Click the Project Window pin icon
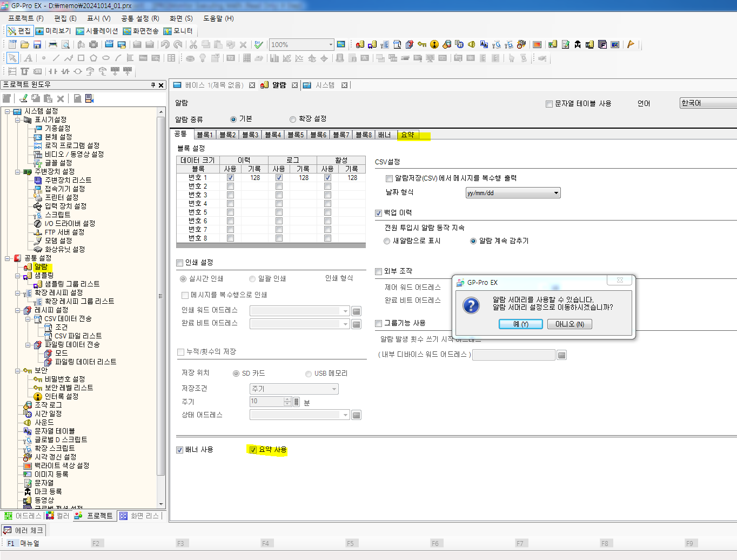Image resolution: width=737 pixels, height=560 pixels. tap(153, 85)
